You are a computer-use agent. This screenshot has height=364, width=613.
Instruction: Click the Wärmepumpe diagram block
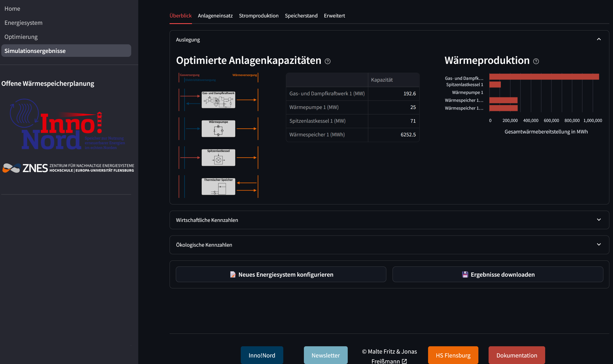tap(218, 129)
